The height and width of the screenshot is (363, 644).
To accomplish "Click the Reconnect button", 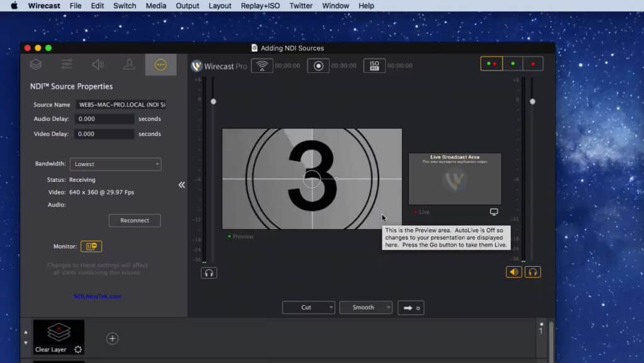I will 135,220.
